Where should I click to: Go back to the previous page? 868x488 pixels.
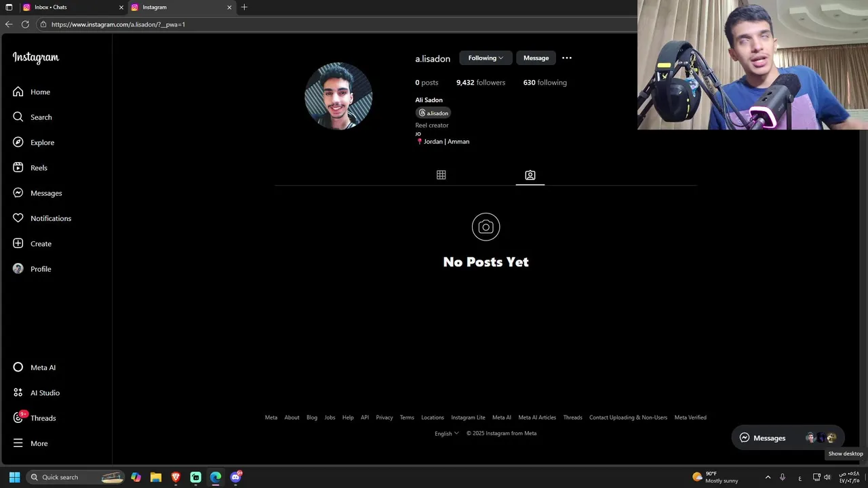coord(9,24)
